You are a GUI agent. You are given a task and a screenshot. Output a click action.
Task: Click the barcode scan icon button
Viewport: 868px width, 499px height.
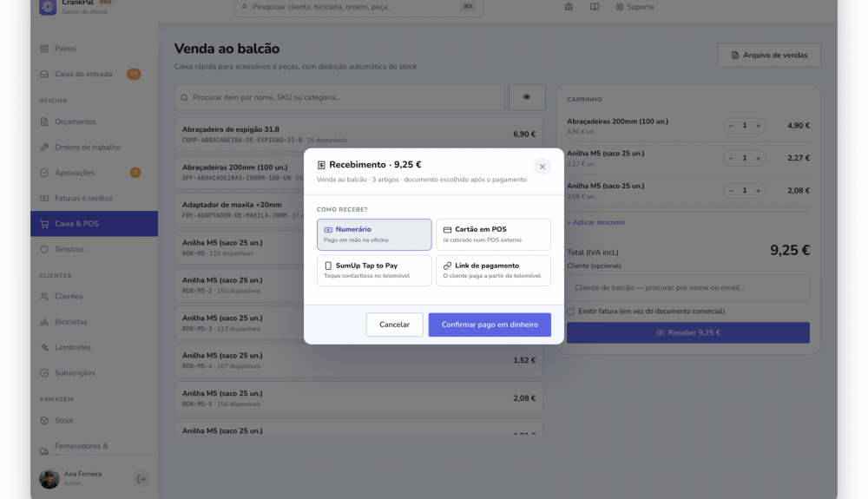tap(527, 97)
